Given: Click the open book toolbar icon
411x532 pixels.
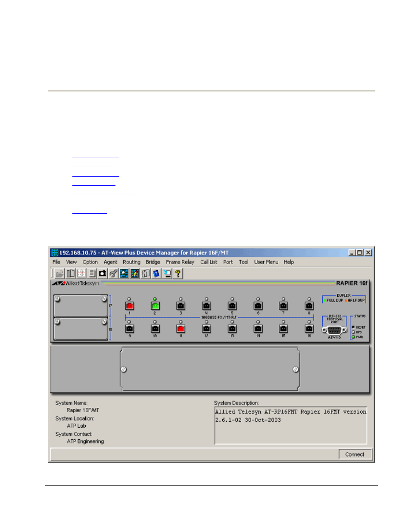Looking at the screenshot, I should coord(71,274).
